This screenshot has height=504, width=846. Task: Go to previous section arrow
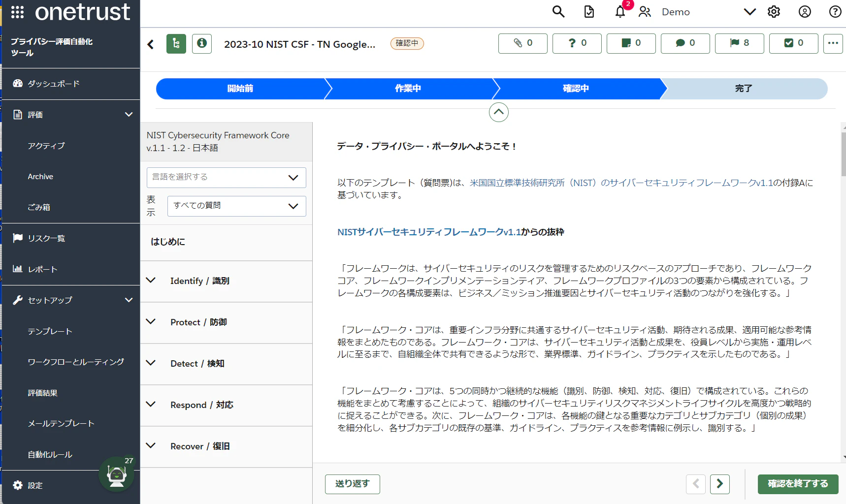pyautogui.click(x=696, y=484)
